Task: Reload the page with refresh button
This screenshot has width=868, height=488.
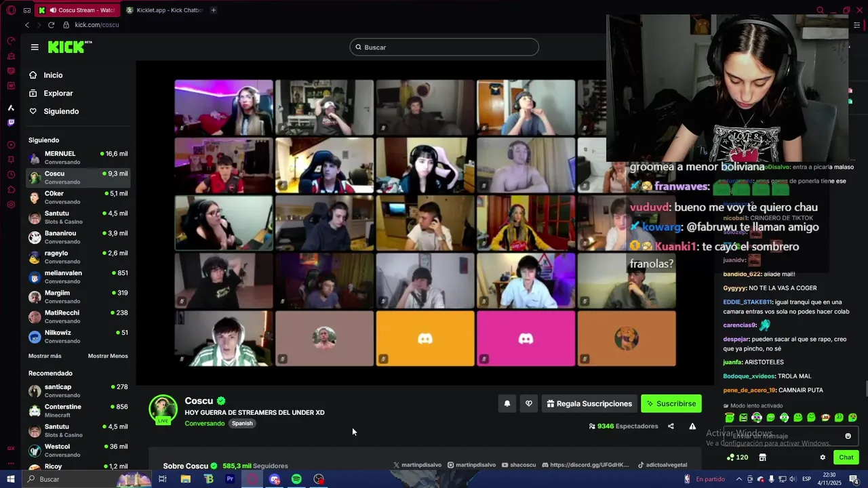Action: pyautogui.click(x=51, y=25)
